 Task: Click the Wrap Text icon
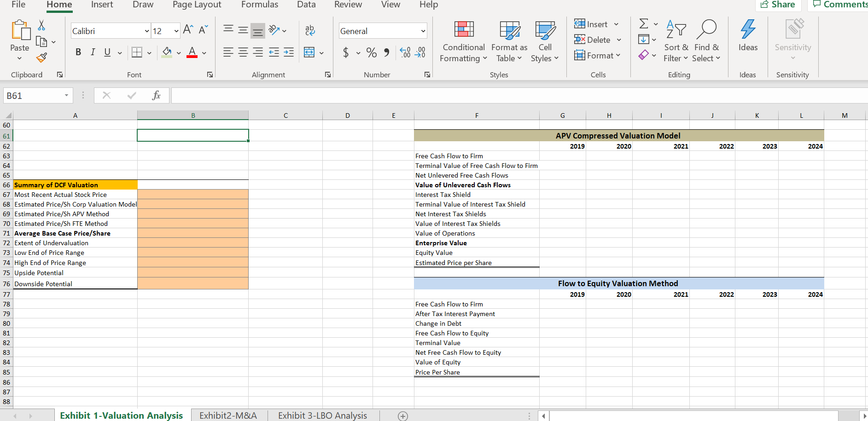click(310, 30)
